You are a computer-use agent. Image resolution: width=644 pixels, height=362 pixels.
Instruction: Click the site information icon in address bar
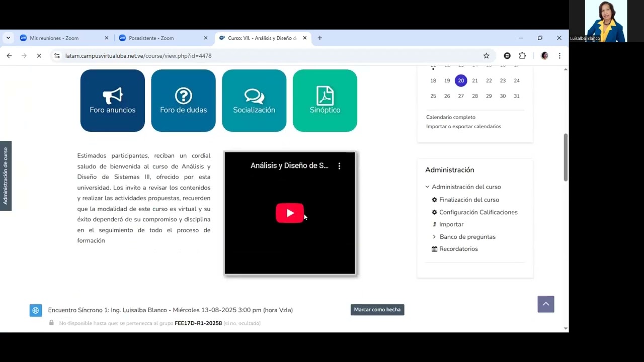(57, 56)
